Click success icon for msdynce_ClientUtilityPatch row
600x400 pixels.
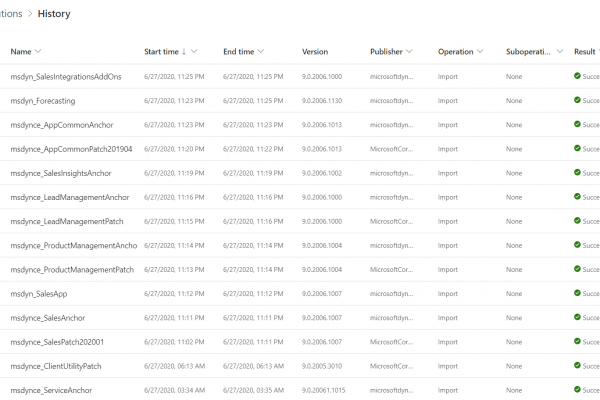[x=577, y=365]
